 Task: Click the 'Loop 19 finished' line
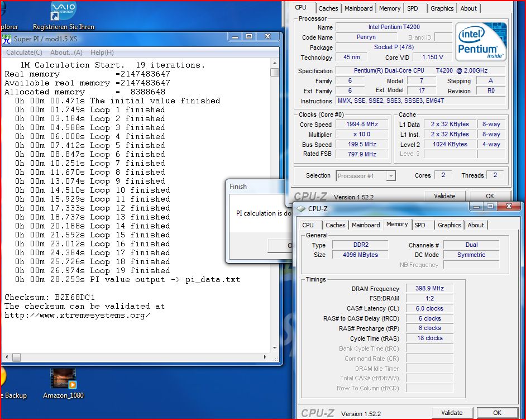pos(93,270)
